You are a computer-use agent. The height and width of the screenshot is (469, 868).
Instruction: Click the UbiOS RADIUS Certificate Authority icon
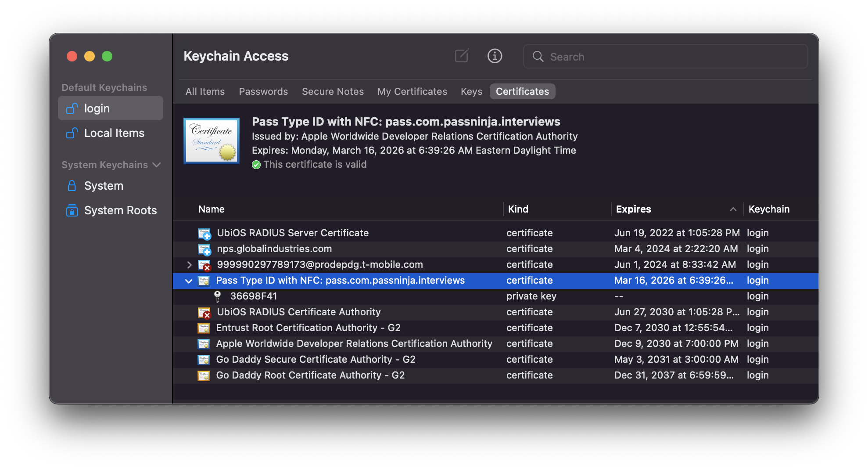click(204, 312)
